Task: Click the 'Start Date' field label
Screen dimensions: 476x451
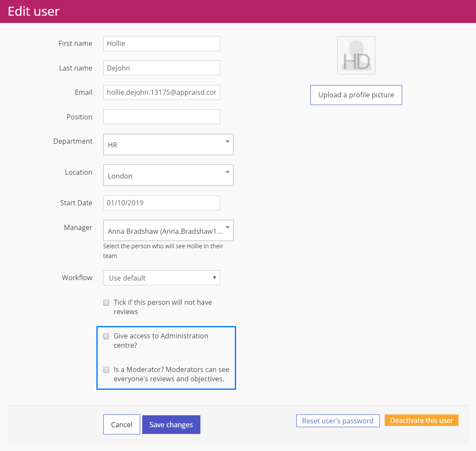Action: click(76, 203)
